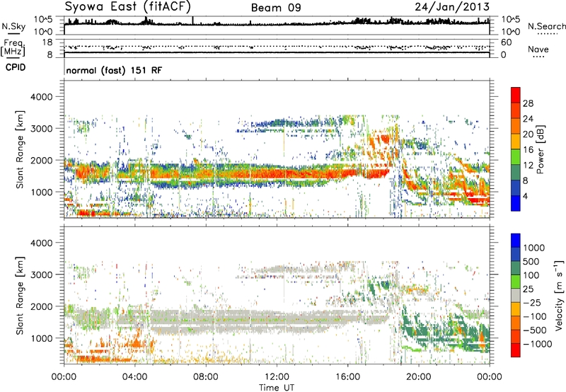
Task: Select the 'N.Sky' legend label
Action: pyautogui.click(x=13, y=26)
